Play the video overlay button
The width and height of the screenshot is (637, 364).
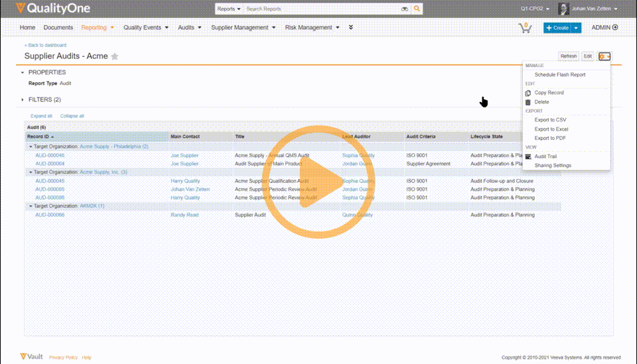[x=318, y=182]
